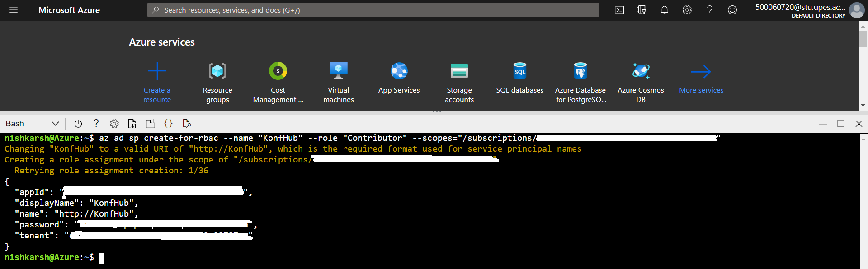Click the Cost Management label text
Viewport: 868px width, 269px height.
(x=278, y=95)
